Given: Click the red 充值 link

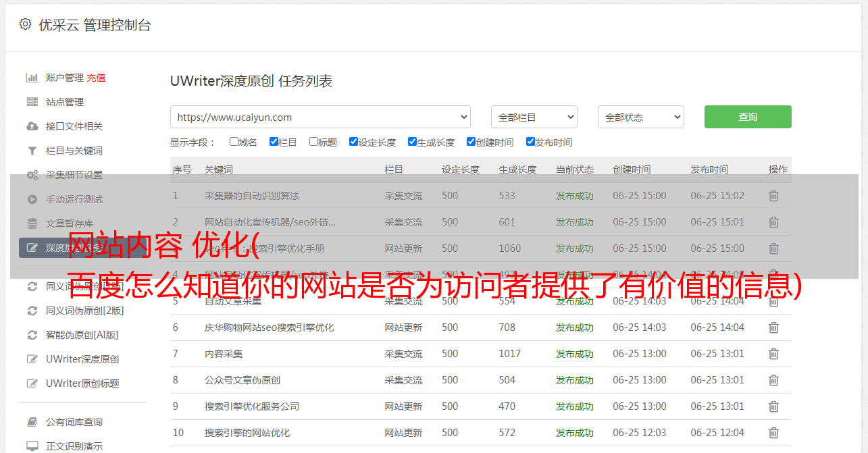Looking at the screenshot, I should click(96, 78).
